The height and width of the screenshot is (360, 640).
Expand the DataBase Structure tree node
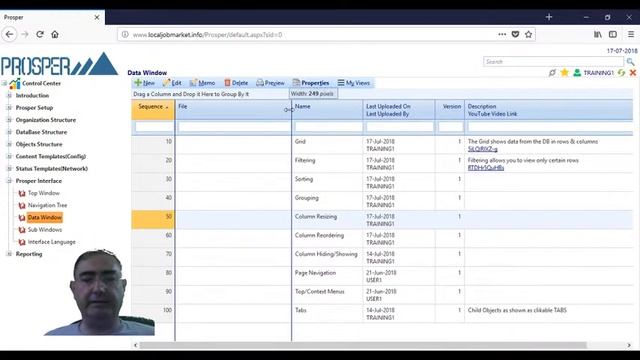coord(9,132)
